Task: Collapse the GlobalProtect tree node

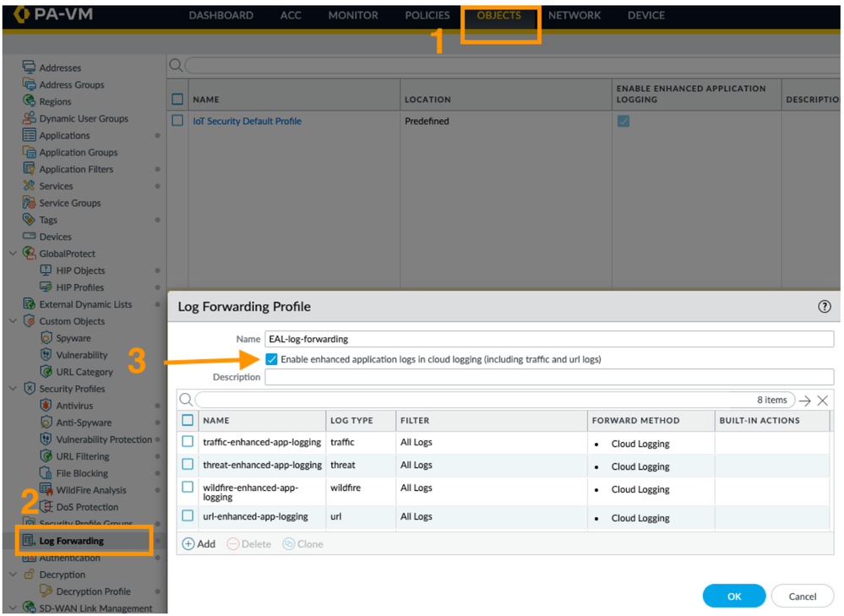Action: point(13,253)
